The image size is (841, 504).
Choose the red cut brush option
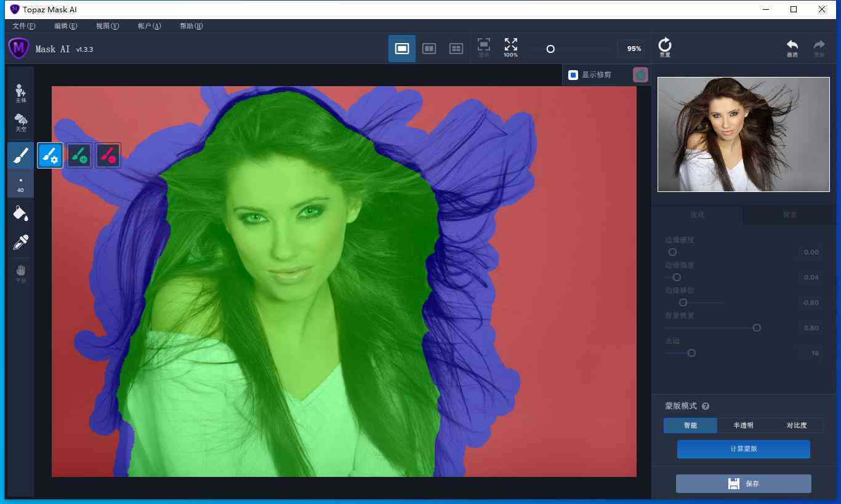[x=108, y=155]
